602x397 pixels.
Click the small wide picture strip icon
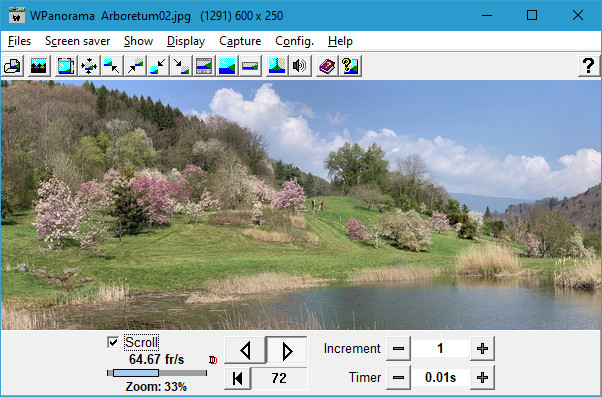[x=250, y=66]
